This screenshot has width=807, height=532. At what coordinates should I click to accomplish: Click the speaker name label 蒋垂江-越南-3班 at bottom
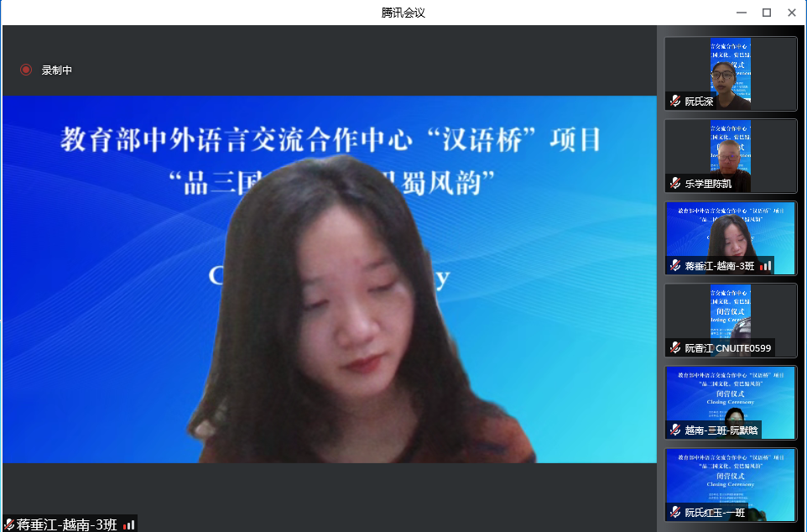coord(65,524)
